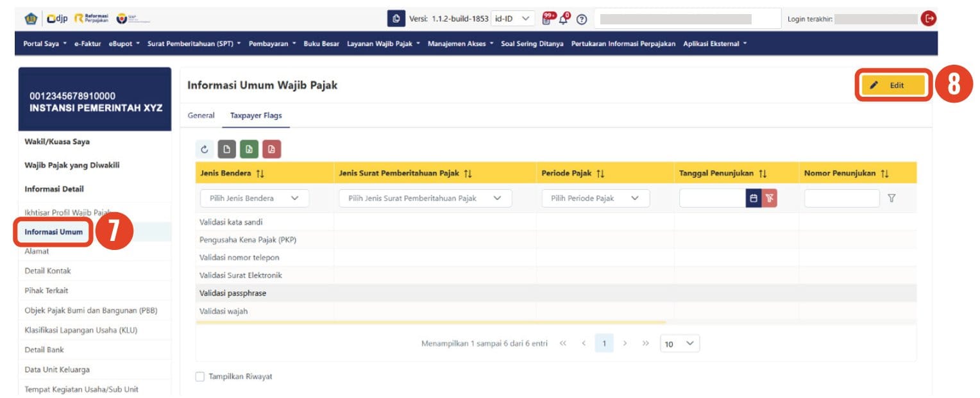
Task: Open the Pilih Periode Pajak dropdown
Action: [595, 199]
